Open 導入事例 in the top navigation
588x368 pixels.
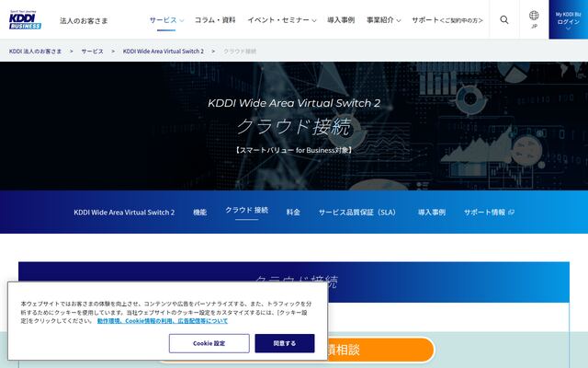341,20
